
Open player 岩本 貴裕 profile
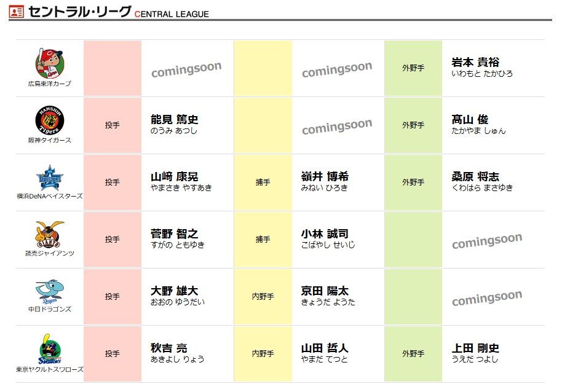click(475, 62)
